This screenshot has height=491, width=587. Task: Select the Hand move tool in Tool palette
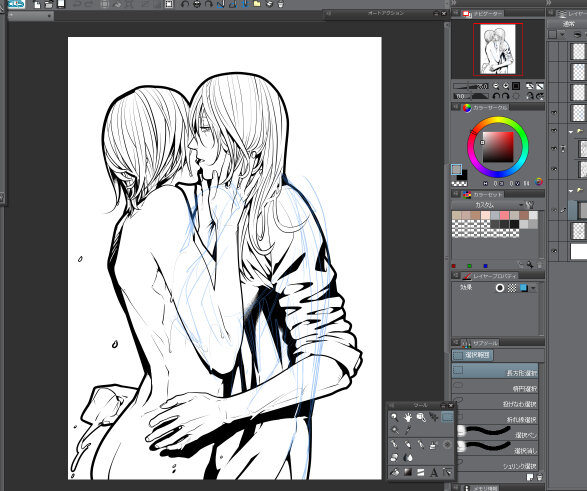pos(408,417)
